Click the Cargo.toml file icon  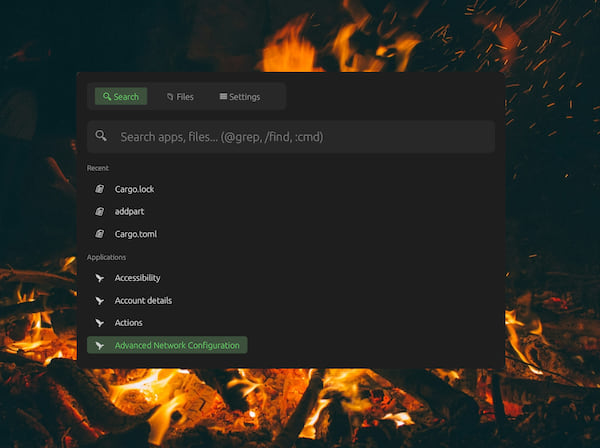click(x=99, y=234)
